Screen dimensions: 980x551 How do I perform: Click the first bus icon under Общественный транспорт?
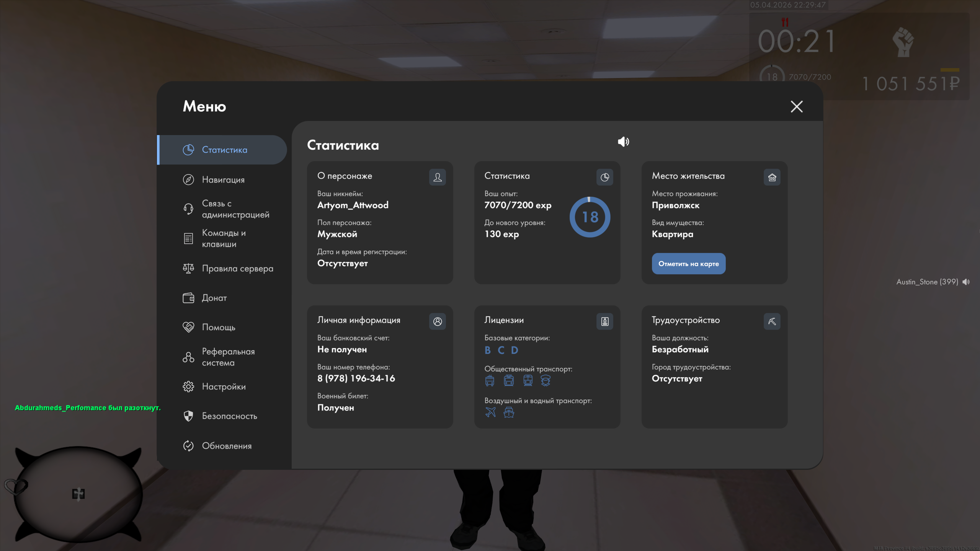click(490, 380)
